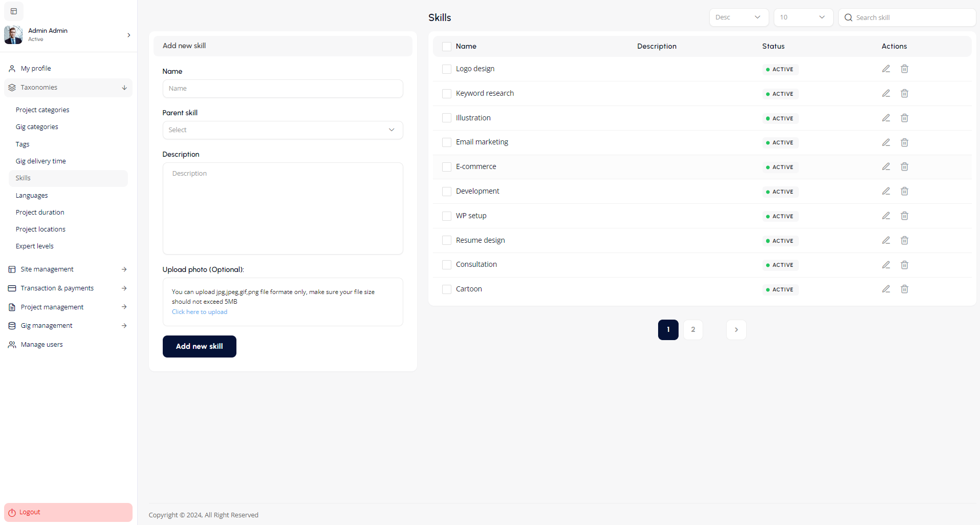Viewport: 980px width, 525px height.
Task: Click the 'Click here to upload' link
Action: tap(200, 312)
